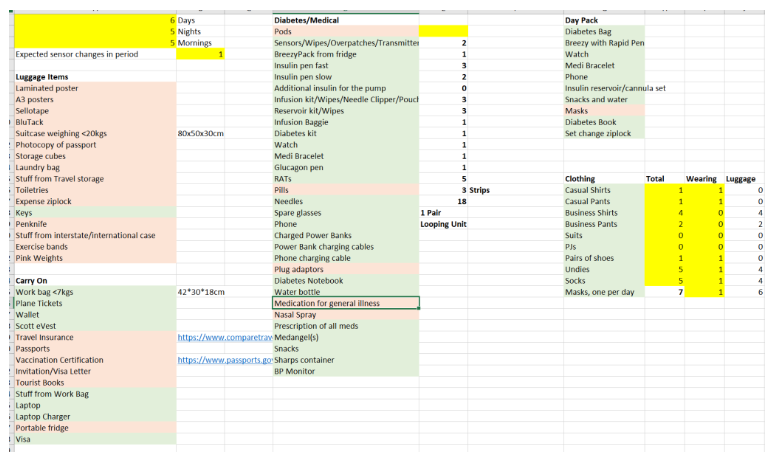Select the 'Medication for general illness' cell
Screen dimensions: 779x453
[x=345, y=303]
